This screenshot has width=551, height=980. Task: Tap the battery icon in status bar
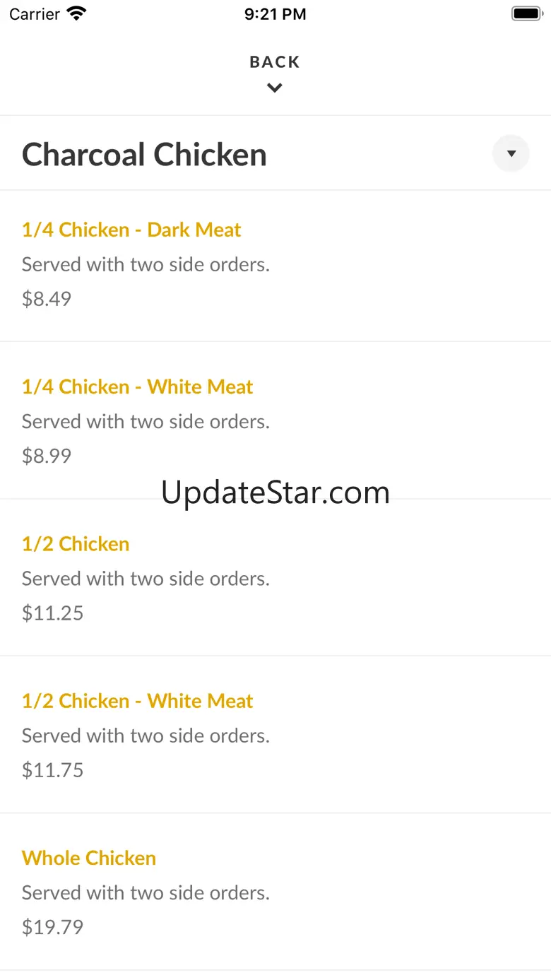click(x=526, y=13)
